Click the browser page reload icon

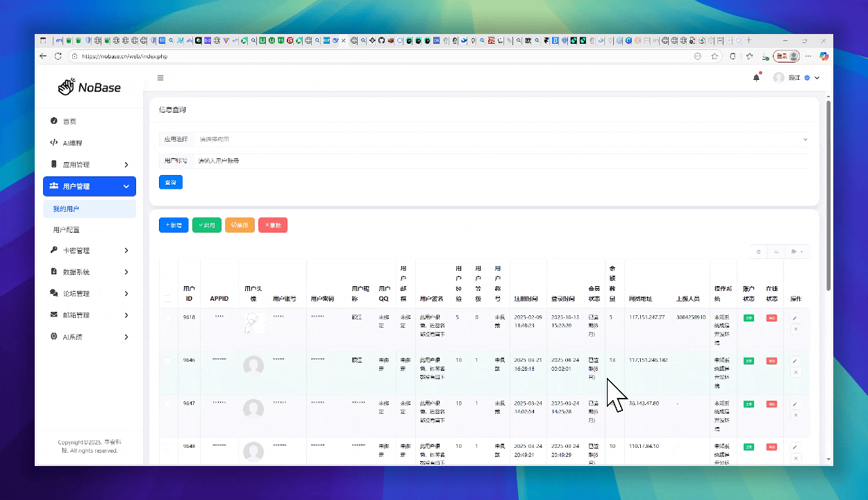coord(58,56)
